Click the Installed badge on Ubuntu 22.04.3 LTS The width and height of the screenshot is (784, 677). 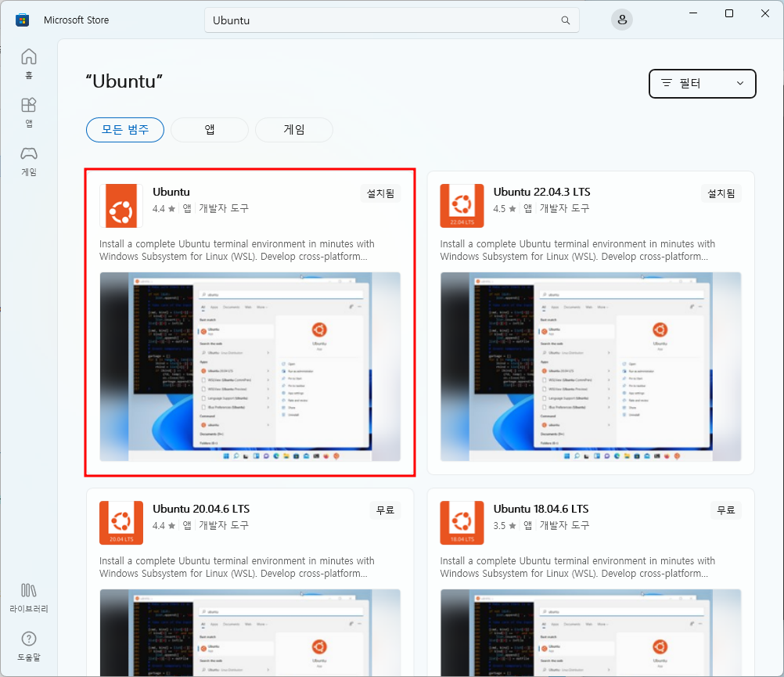click(x=721, y=193)
